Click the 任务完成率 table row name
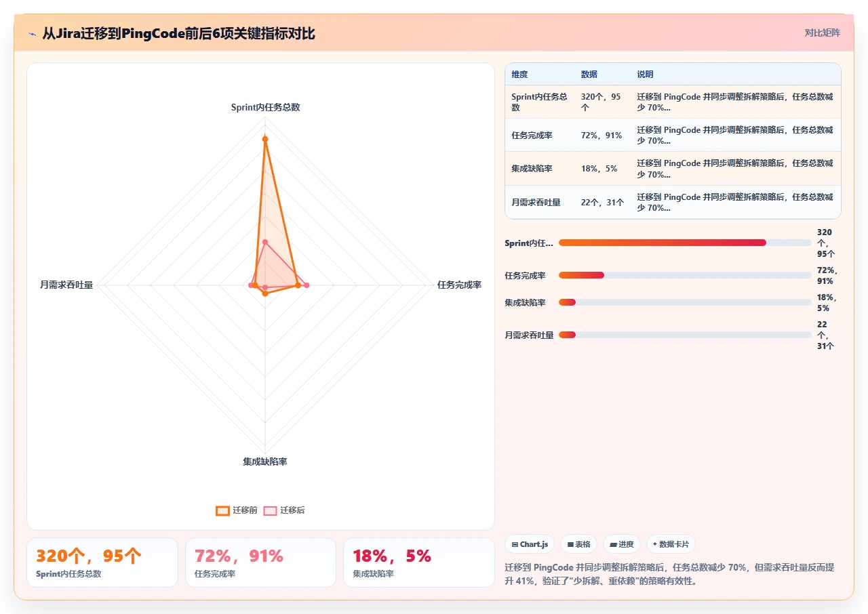868x614 pixels. pos(532,136)
